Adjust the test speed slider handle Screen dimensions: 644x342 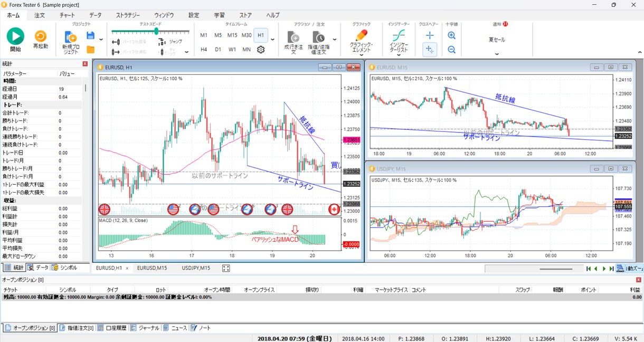pyautogui.click(x=156, y=31)
